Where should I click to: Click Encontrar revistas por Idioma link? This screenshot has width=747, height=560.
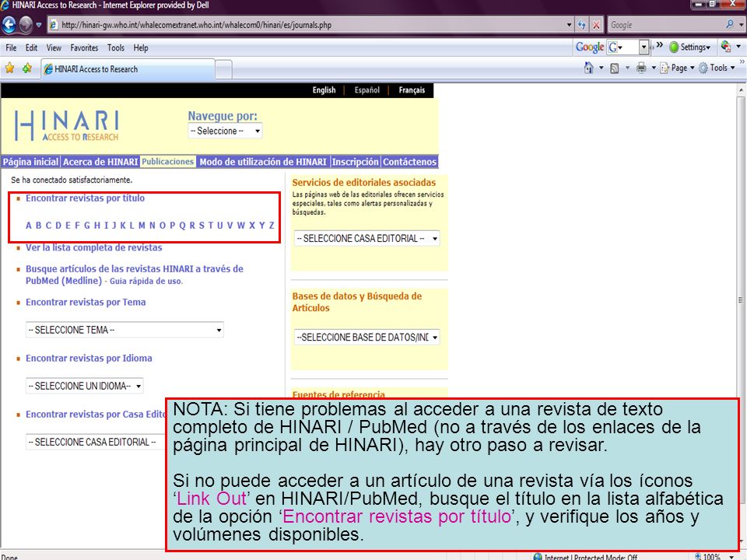tap(89, 358)
